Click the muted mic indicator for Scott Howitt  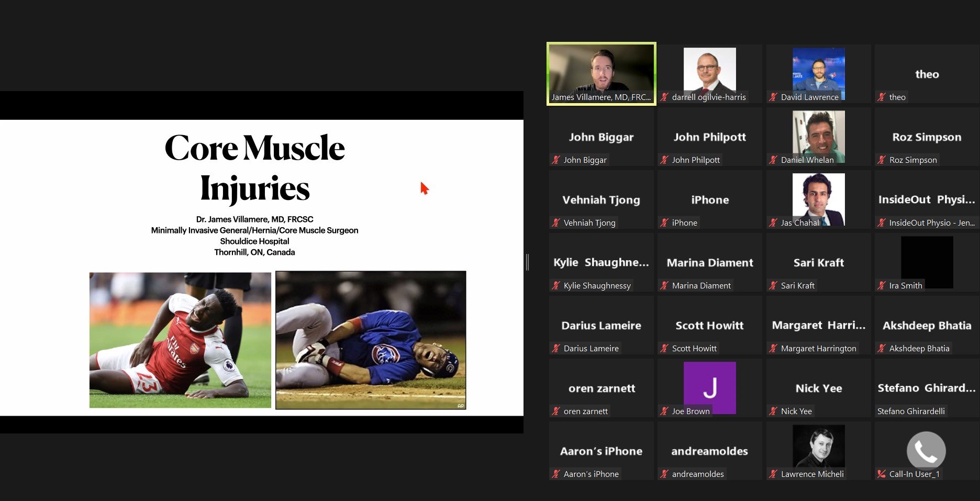coord(664,348)
